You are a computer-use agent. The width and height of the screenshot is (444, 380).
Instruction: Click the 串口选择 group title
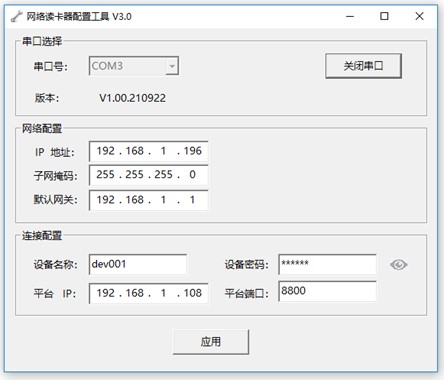(42, 41)
